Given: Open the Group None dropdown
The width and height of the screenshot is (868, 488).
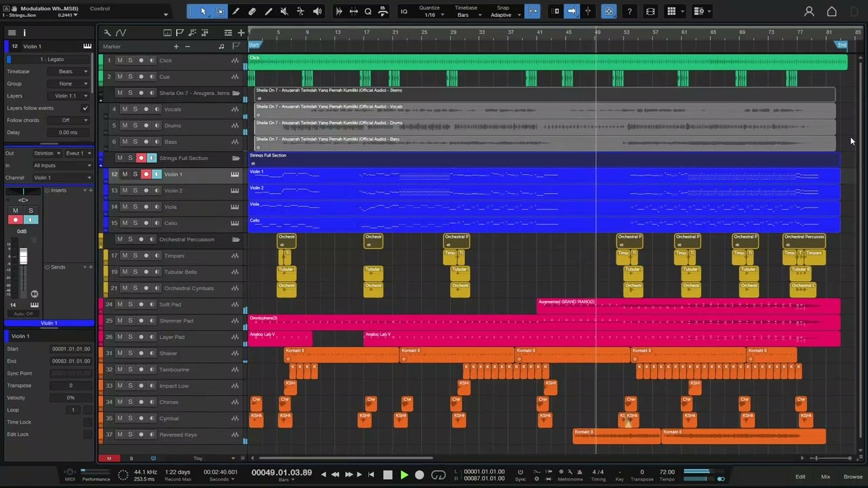Looking at the screenshot, I should (66, 83).
